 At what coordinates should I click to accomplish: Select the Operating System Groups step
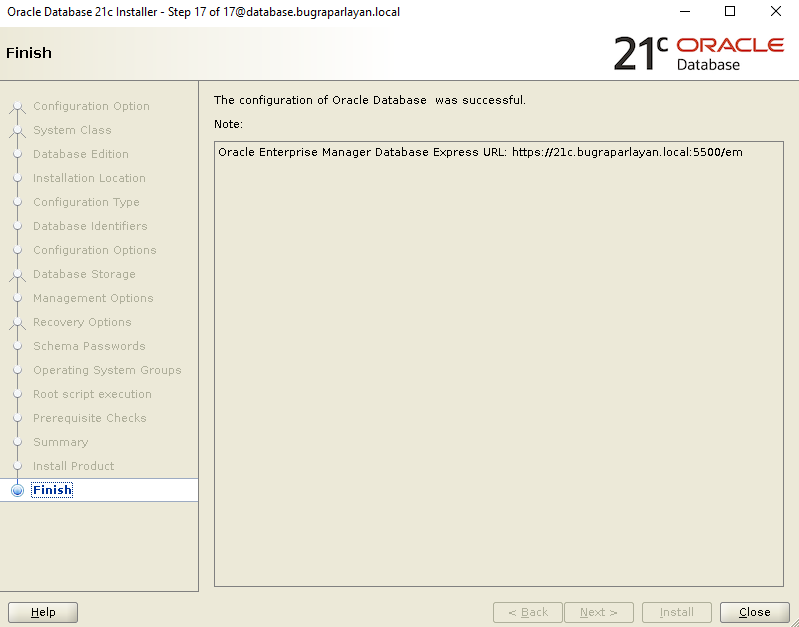tap(107, 370)
